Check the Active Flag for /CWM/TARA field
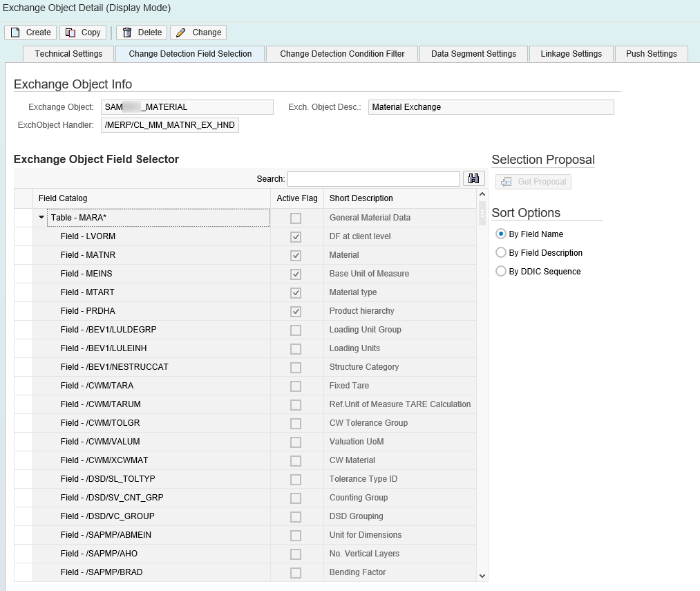700x591 pixels. click(x=296, y=386)
